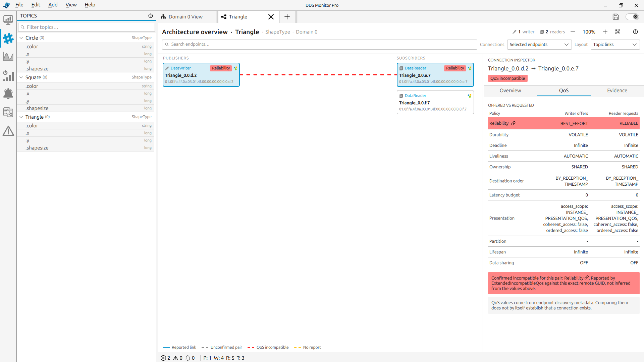Select the Topics hash sidebar icon
The image size is (644, 362).
click(x=8, y=39)
